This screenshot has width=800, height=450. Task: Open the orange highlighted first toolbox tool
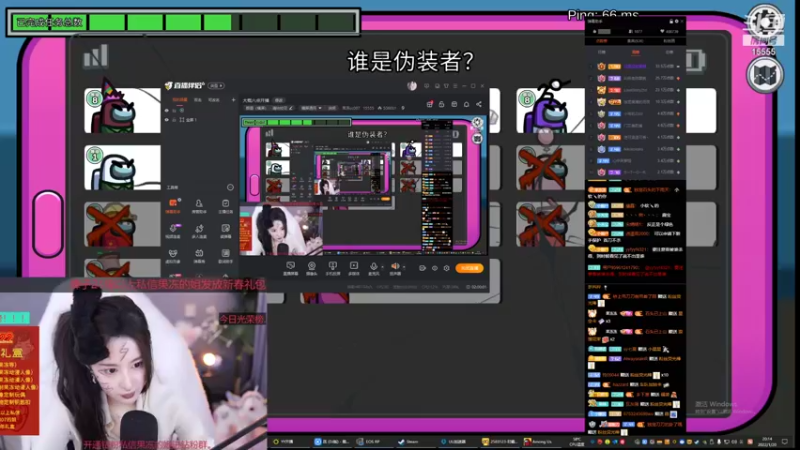pyautogui.click(x=173, y=206)
